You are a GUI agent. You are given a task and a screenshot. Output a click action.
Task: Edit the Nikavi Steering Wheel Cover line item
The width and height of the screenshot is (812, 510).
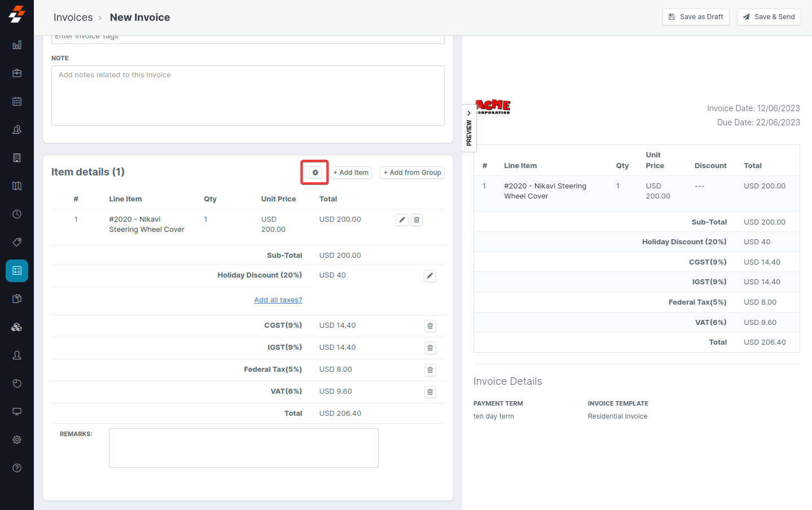[402, 220]
